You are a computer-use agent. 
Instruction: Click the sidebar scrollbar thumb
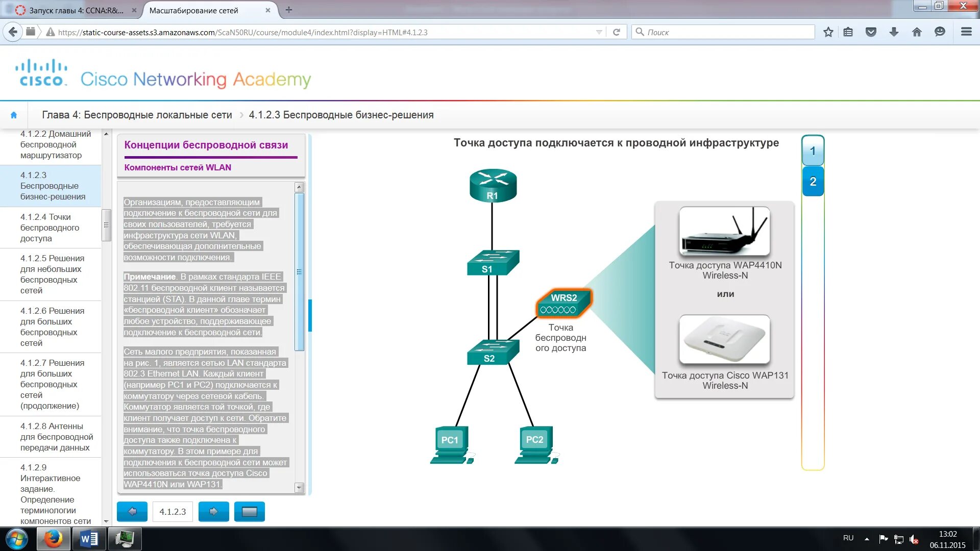click(x=106, y=225)
